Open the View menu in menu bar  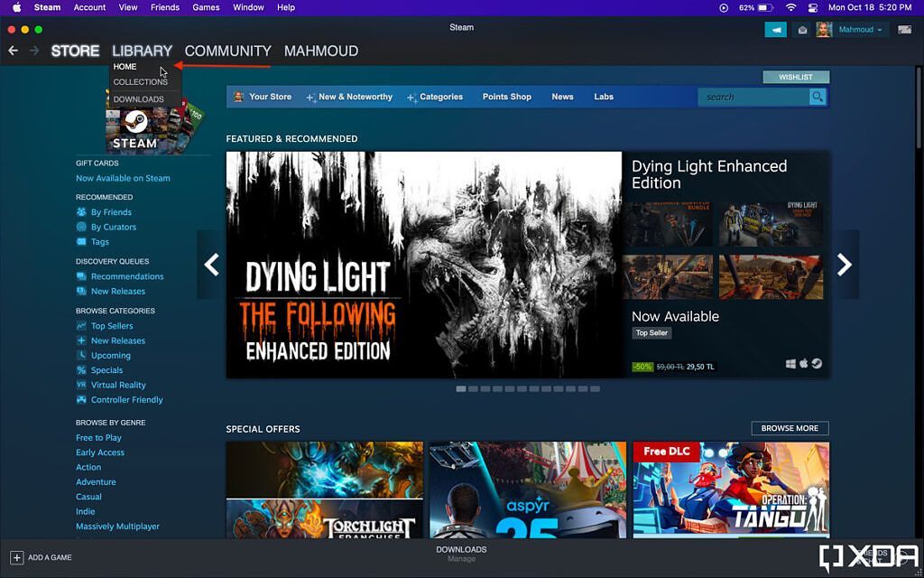(x=128, y=7)
